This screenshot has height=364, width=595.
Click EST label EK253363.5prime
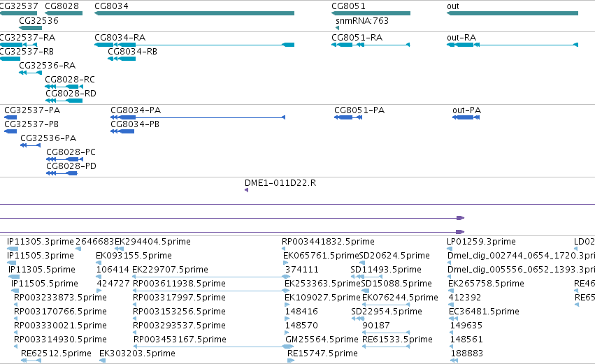(322, 284)
